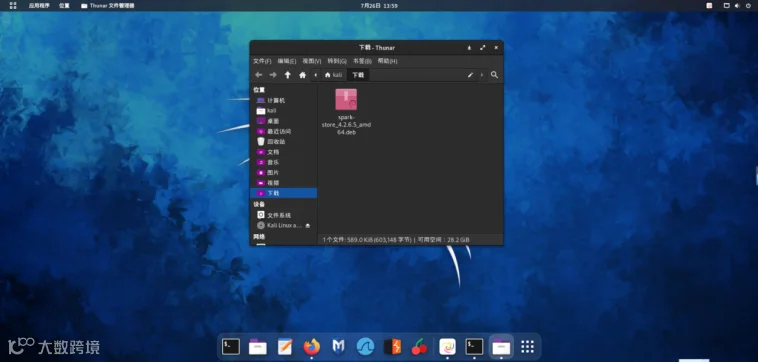The width and height of the screenshot is (758, 362).
Task: Open the 应用程序 menu in top panel
Action: pos(39,6)
